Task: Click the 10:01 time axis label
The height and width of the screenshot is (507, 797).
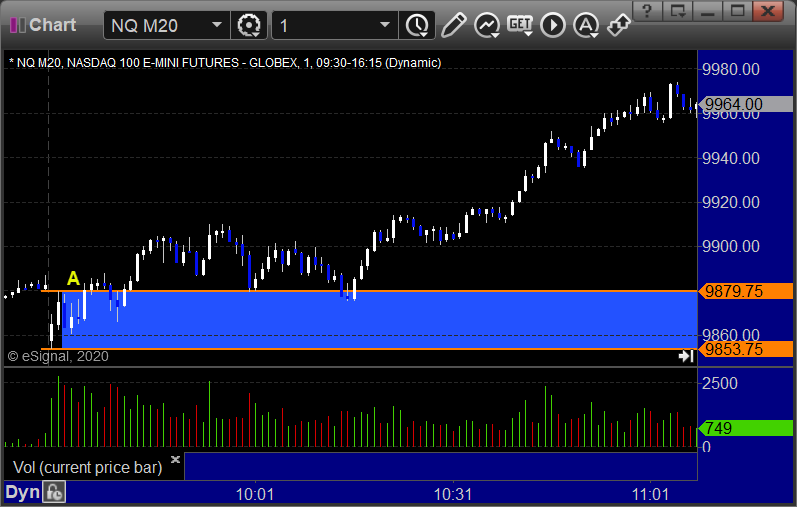Action: click(255, 494)
